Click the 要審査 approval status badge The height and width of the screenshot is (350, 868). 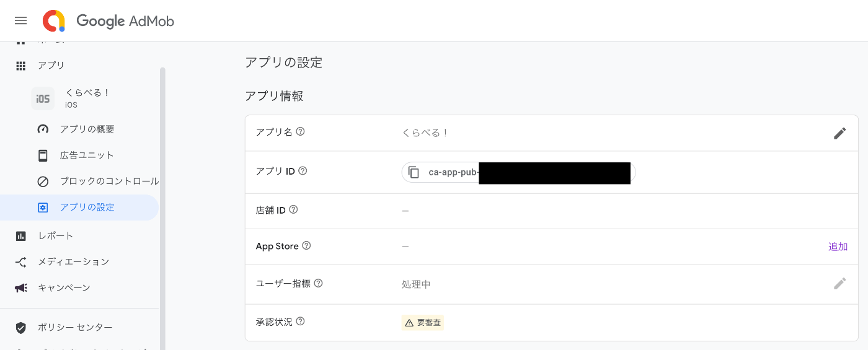423,322
